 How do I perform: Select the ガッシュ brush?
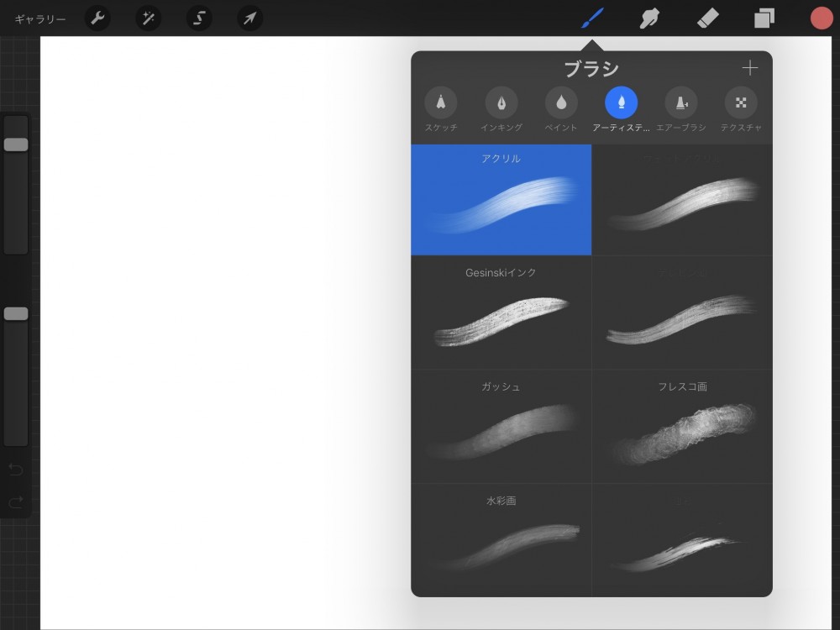[x=501, y=426]
